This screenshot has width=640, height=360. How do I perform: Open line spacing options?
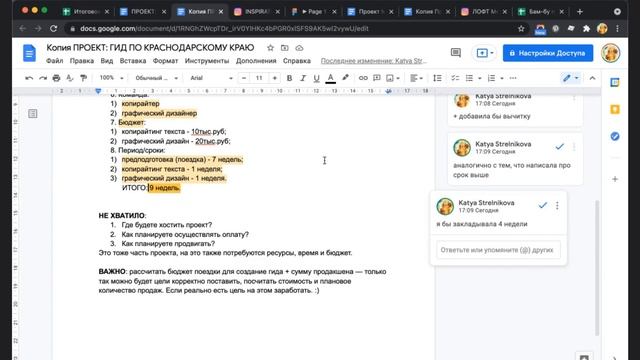point(437,78)
